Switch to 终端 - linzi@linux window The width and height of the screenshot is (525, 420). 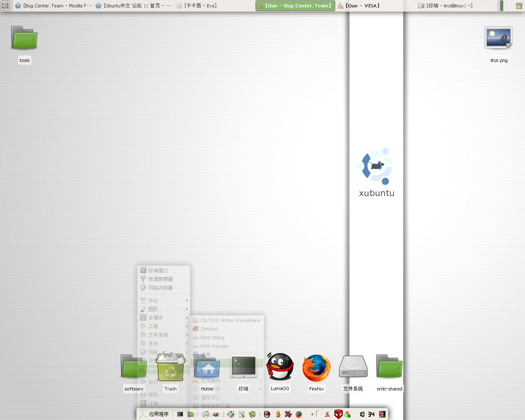[456, 6]
